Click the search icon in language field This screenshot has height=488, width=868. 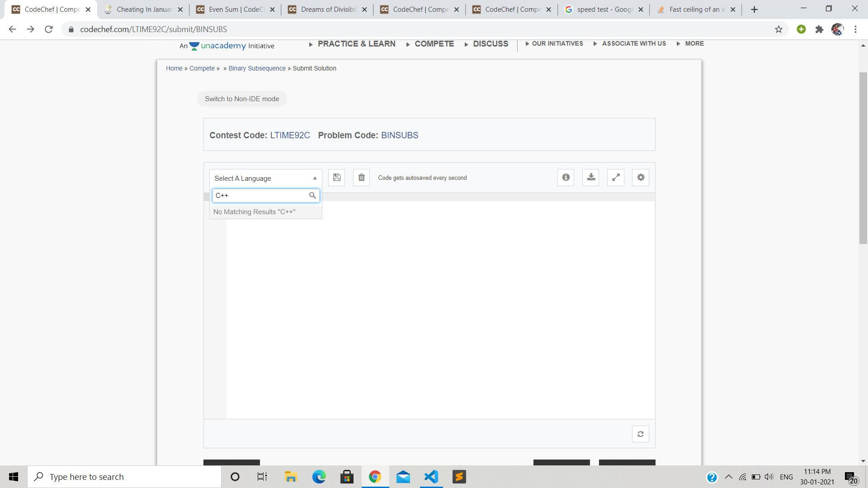(x=312, y=195)
